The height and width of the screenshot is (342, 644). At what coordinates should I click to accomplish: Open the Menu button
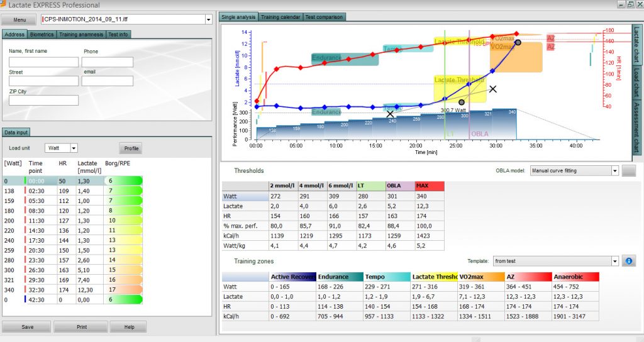click(19, 19)
